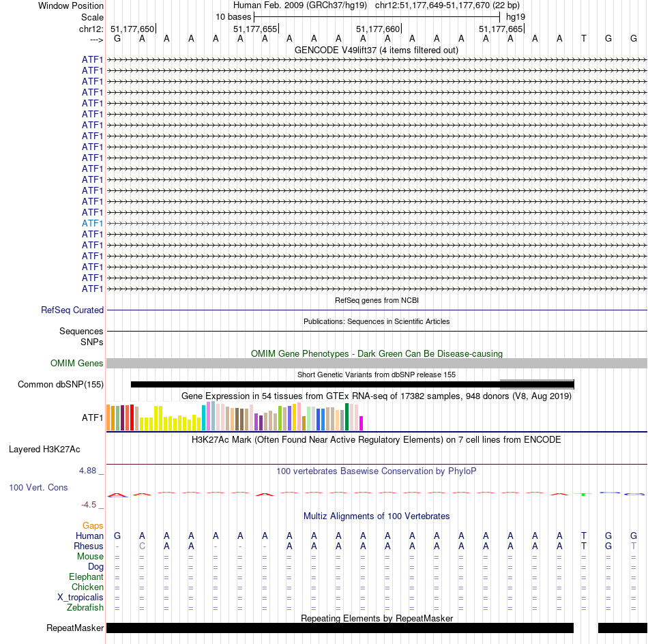The height and width of the screenshot is (644, 648).
Task: Click the Chicken alignment row label
Action: [87, 587]
